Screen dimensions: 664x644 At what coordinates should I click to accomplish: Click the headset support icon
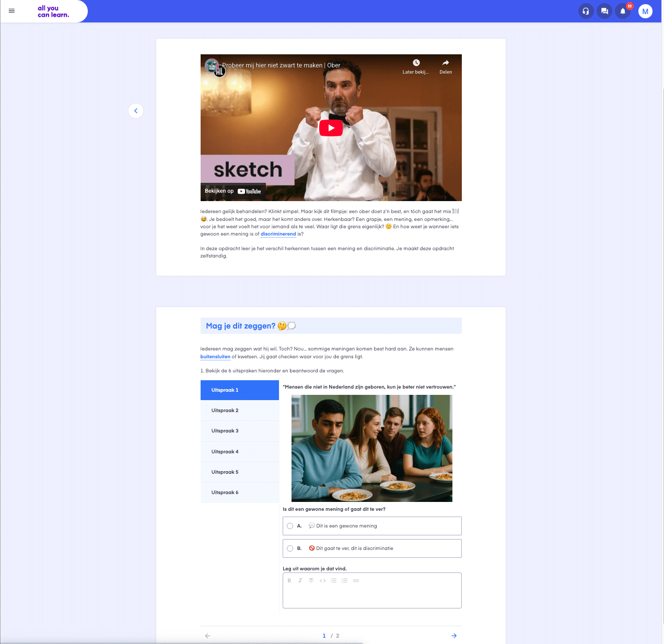tap(586, 11)
